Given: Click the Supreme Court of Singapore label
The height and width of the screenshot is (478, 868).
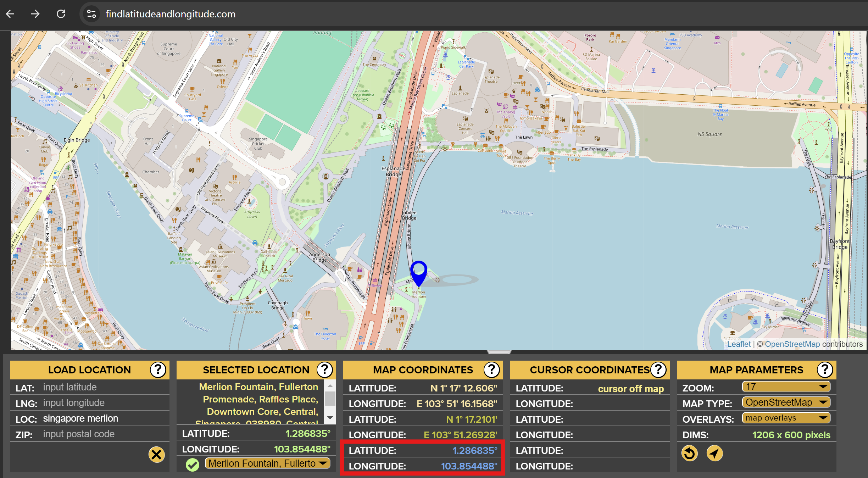Looking at the screenshot, I should click(169, 49).
